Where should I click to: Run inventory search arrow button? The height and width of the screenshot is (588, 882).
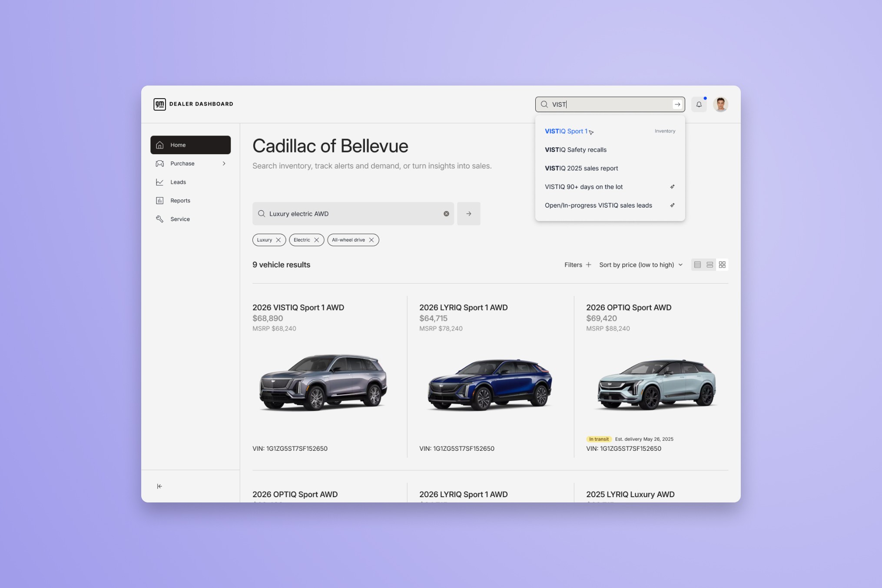[x=468, y=214]
